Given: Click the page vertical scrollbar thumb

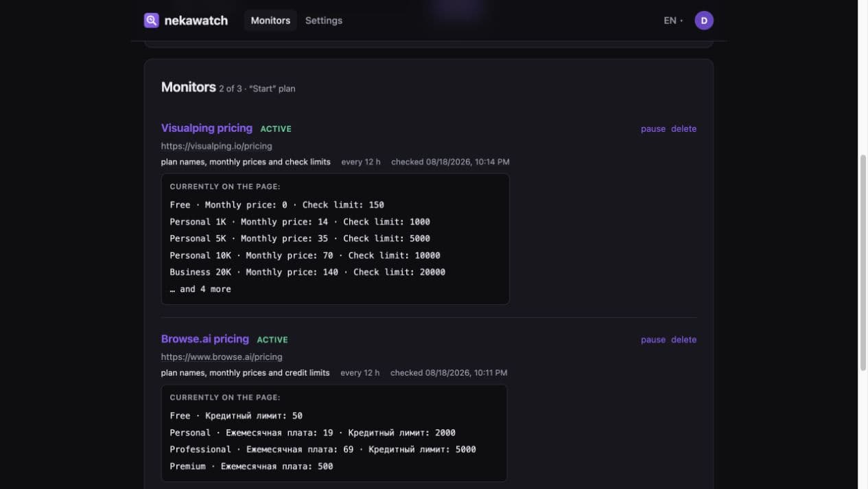Looking at the screenshot, I should pos(863,263).
